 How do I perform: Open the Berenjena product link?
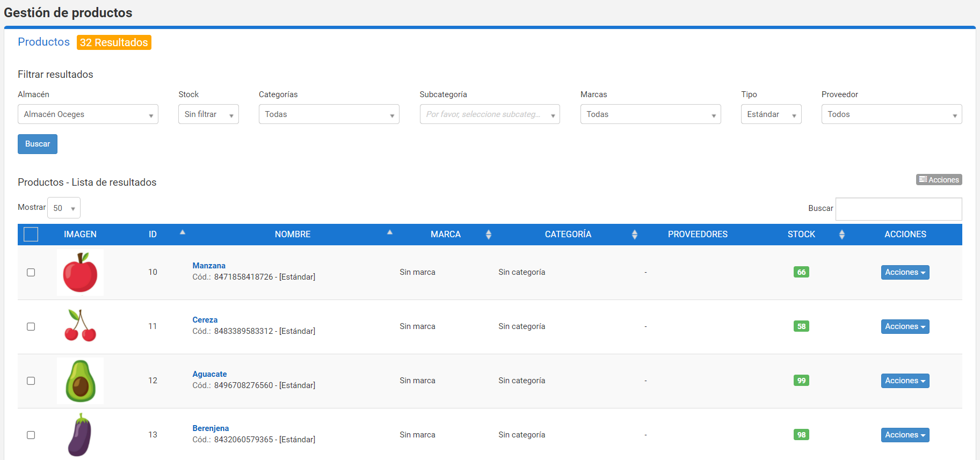210,428
